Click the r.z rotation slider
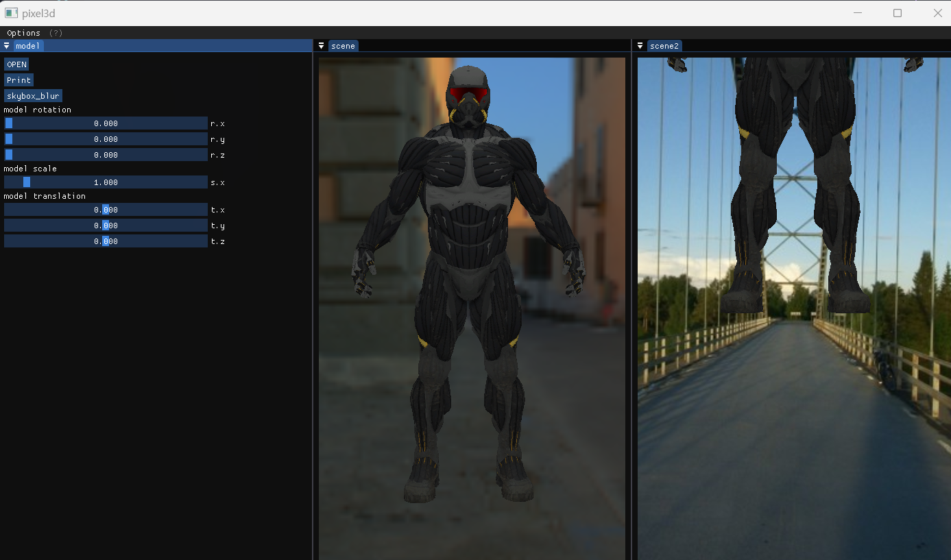The image size is (951, 560). (x=106, y=155)
